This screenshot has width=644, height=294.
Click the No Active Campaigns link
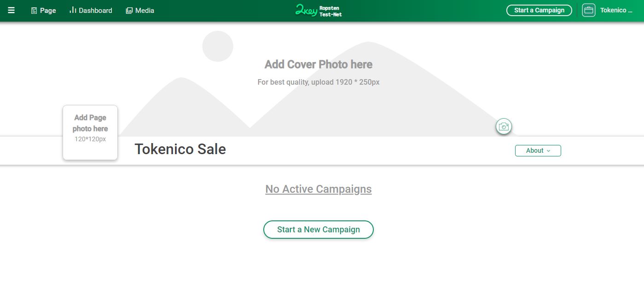coord(319,189)
